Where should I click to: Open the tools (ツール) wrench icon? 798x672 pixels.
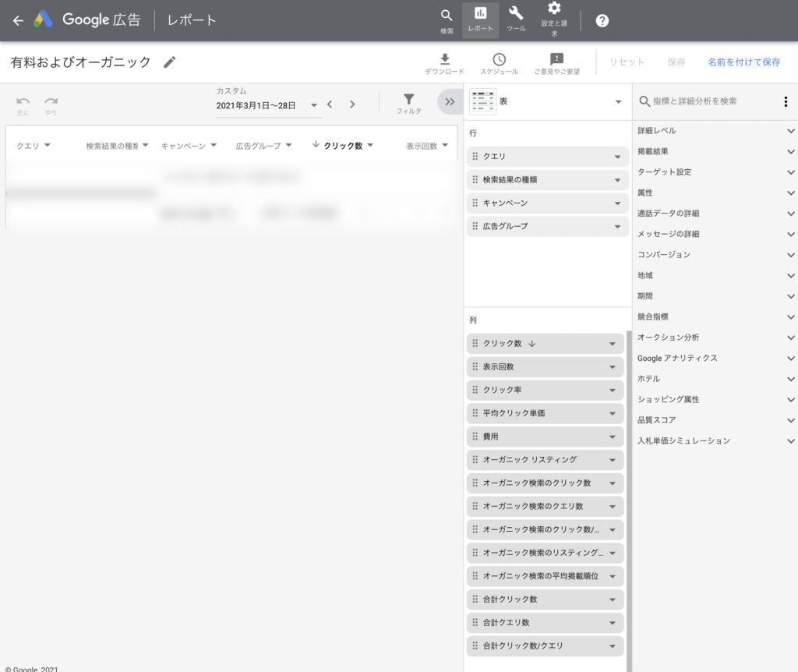click(516, 14)
